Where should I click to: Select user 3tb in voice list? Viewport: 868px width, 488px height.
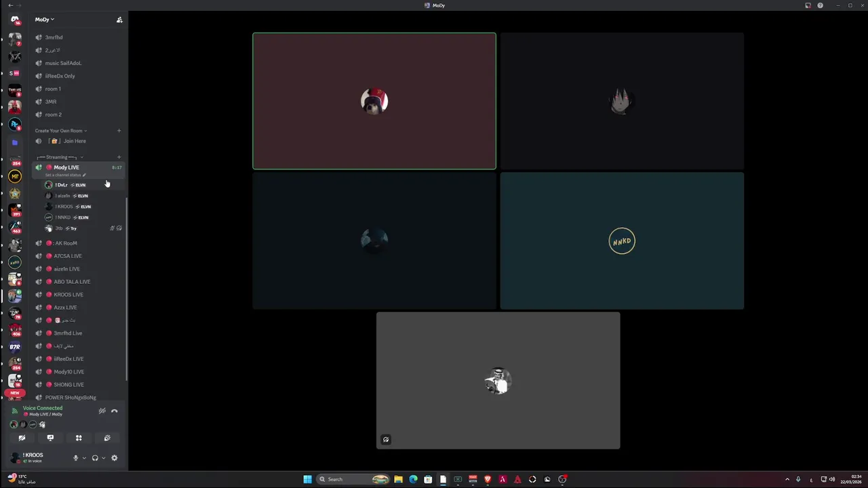tap(83, 228)
